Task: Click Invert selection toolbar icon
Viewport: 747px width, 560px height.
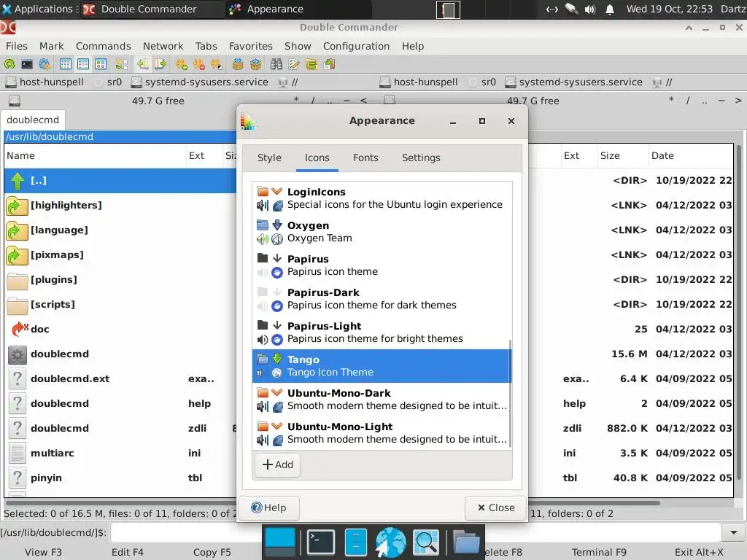Action: tap(217, 64)
